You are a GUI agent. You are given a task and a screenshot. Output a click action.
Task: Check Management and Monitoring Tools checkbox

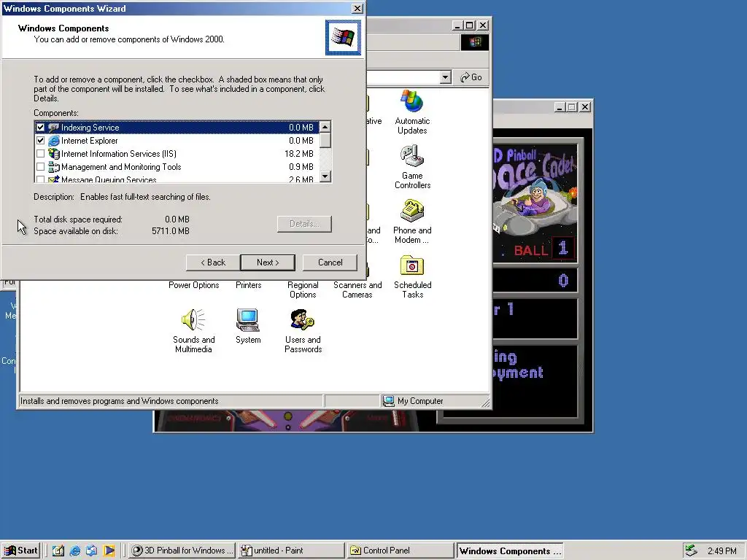coord(41,167)
